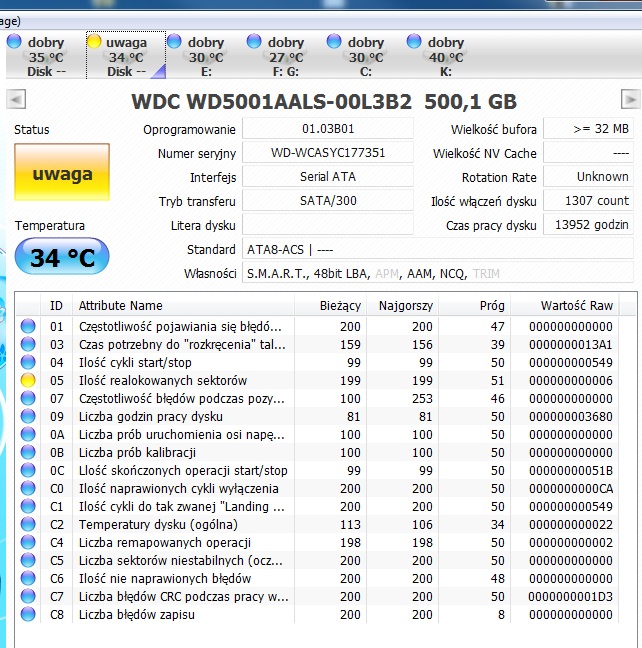Click the serial number field WD-WCASYC177351

[328, 152]
